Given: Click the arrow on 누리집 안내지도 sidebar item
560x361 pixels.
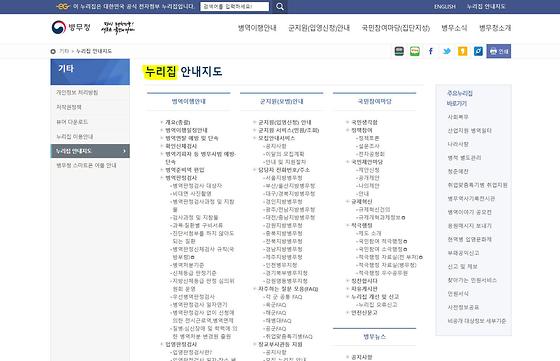Looking at the screenshot, I should (x=124, y=151).
